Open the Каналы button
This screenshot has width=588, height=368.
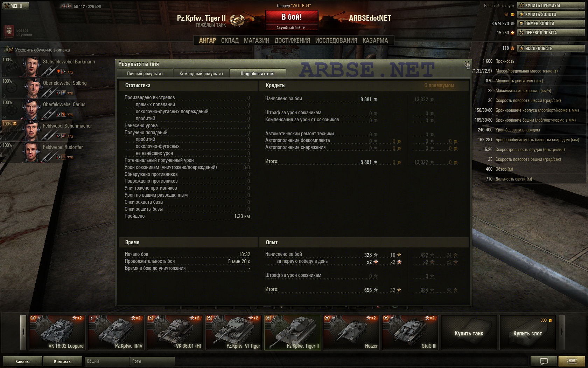click(x=22, y=361)
